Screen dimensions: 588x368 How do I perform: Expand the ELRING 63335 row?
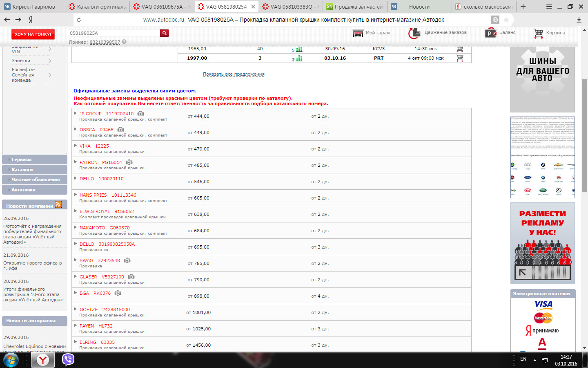(x=75, y=342)
